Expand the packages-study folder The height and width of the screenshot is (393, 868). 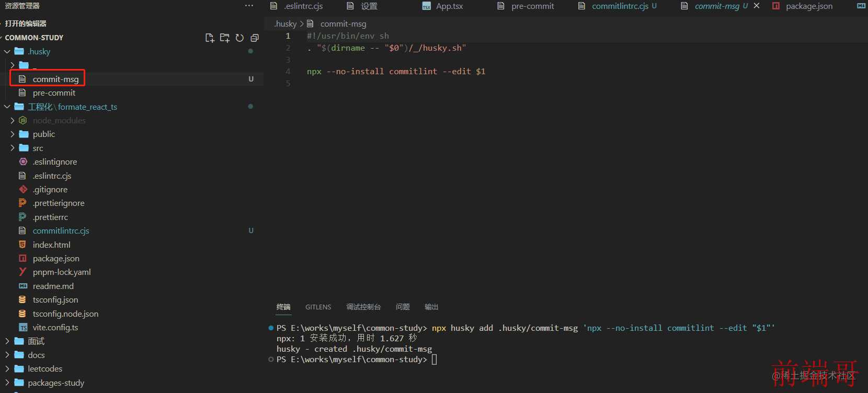click(x=7, y=383)
